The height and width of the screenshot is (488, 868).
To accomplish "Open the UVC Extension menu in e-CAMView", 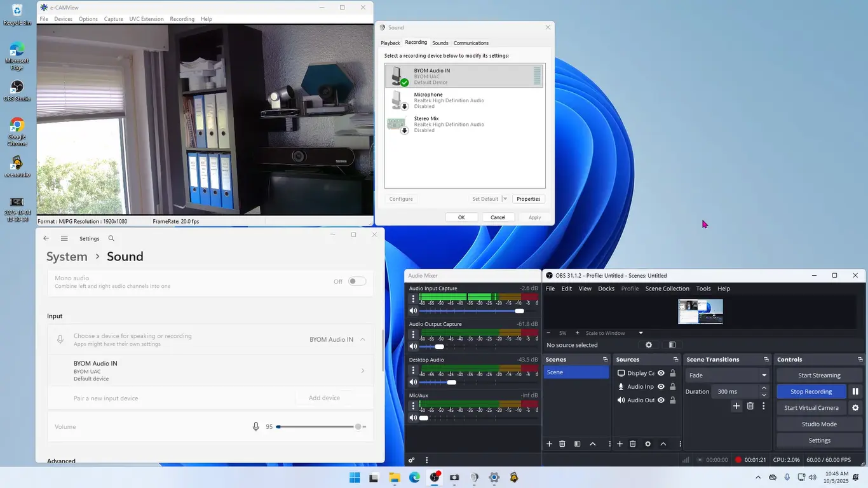I will pyautogui.click(x=146, y=19).
